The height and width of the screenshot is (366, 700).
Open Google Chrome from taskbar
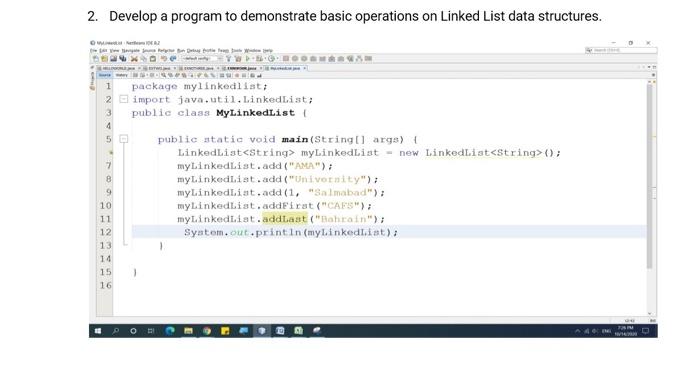(207, 331)
